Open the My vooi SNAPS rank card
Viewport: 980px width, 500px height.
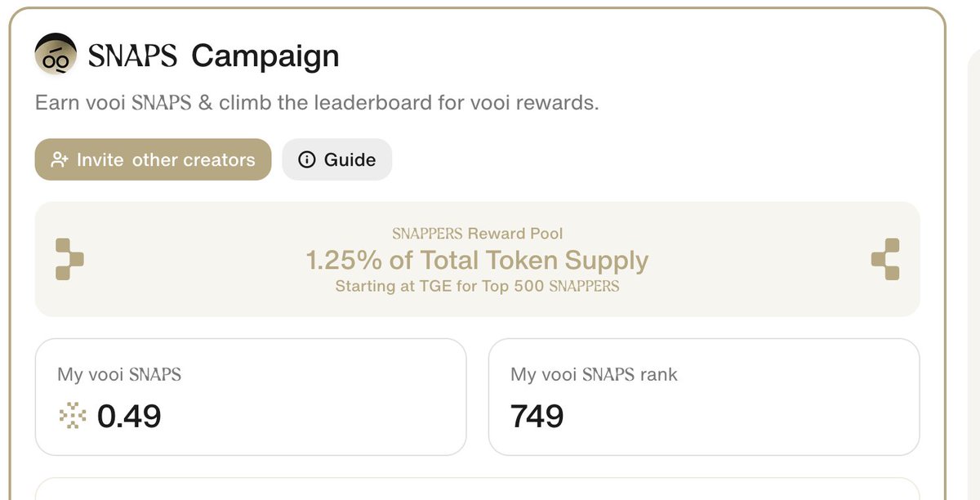[704, 397]
